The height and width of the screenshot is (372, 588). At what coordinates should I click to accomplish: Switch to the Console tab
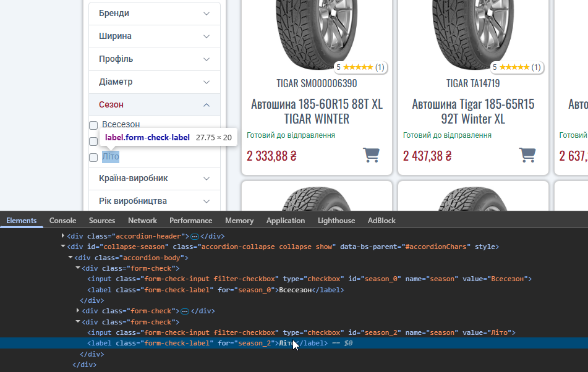pyautogui.click(x=62, y=221)
